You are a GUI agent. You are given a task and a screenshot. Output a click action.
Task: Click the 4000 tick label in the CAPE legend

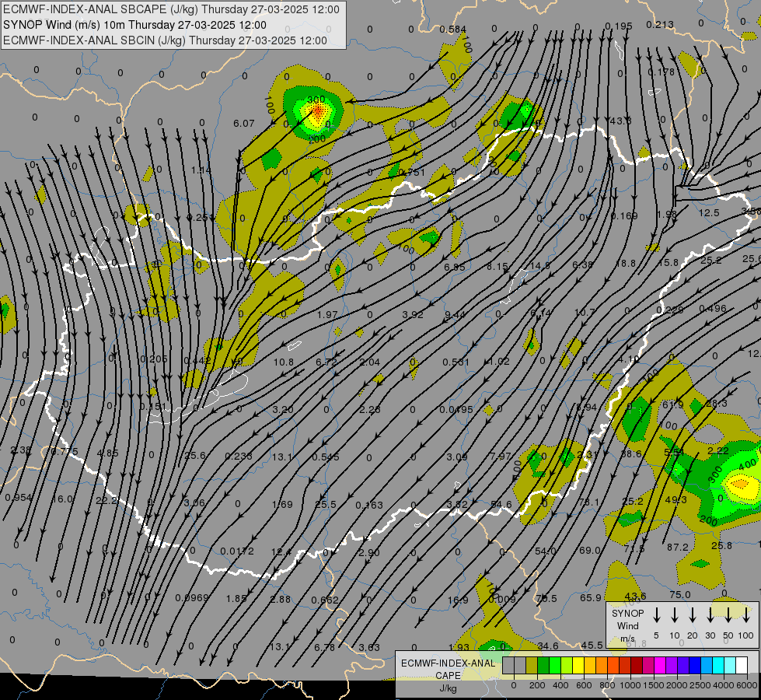coord(724,685)
